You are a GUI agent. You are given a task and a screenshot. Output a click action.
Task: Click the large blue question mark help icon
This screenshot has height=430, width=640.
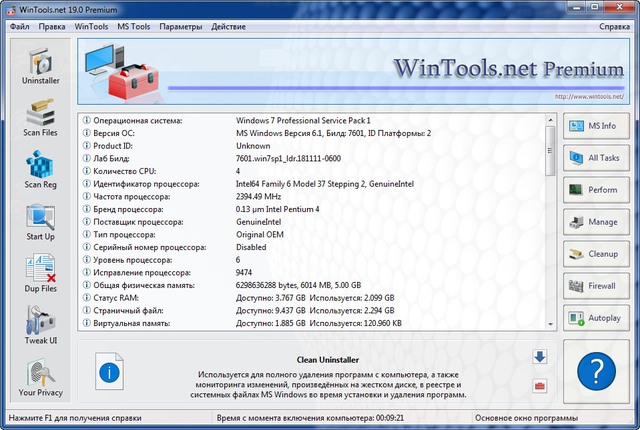tap(596, 372)
